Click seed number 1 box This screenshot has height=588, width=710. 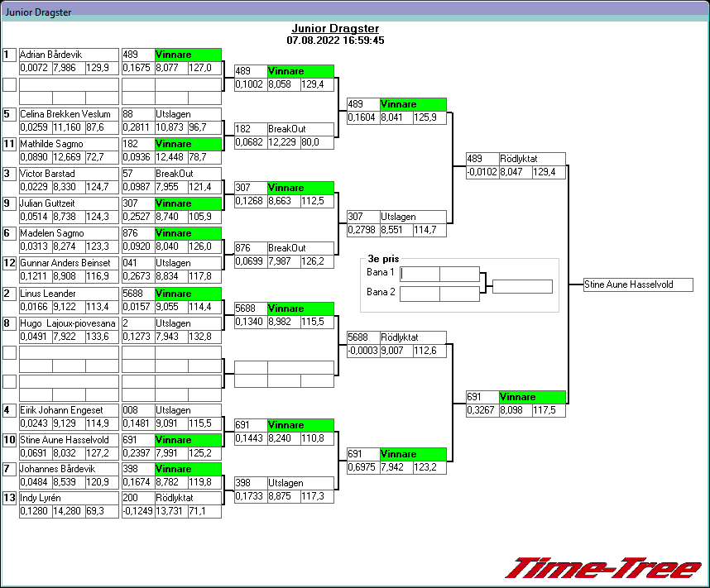9,55
